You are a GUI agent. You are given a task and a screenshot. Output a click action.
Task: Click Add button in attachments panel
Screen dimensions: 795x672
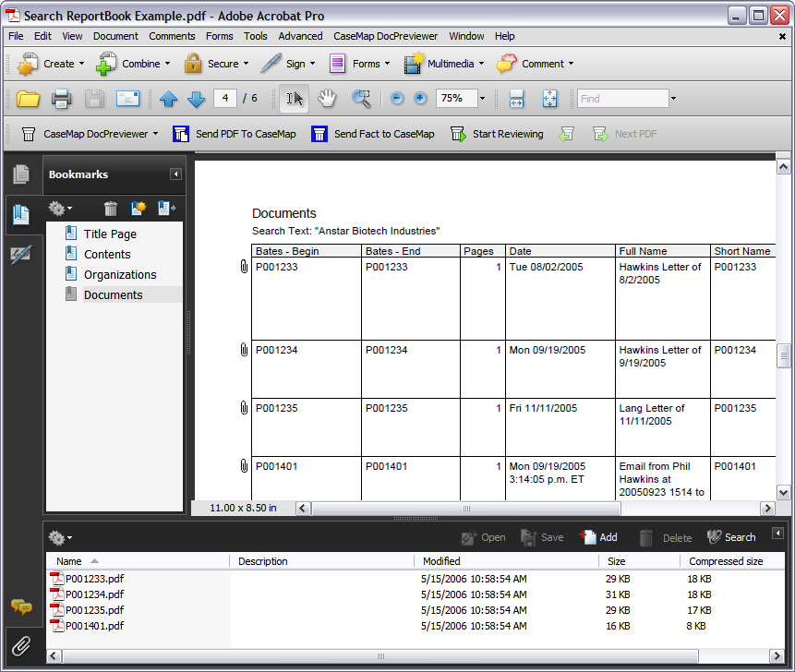[x=598, y=537]
